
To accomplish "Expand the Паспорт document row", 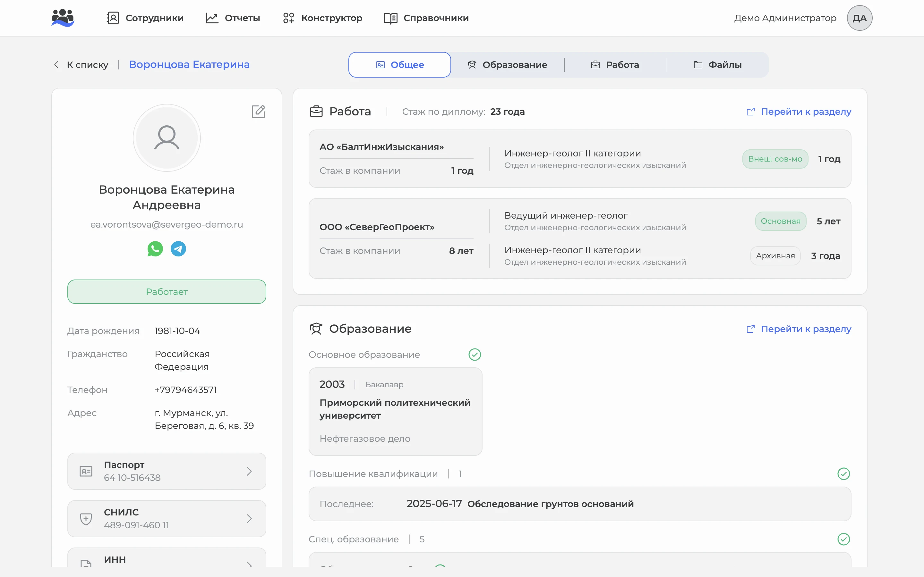I will (167, 471).
